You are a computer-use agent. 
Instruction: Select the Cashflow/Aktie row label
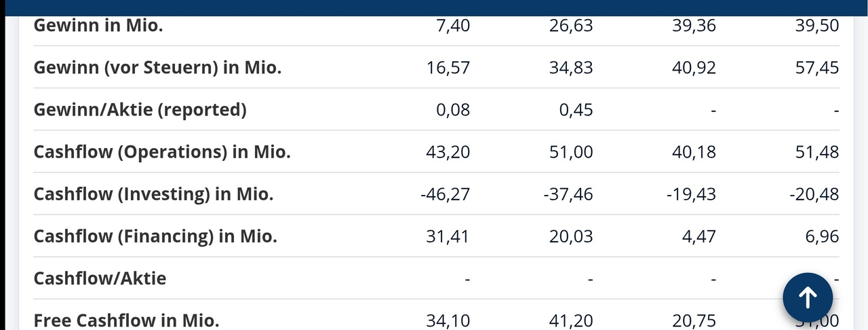coord(100,278)
